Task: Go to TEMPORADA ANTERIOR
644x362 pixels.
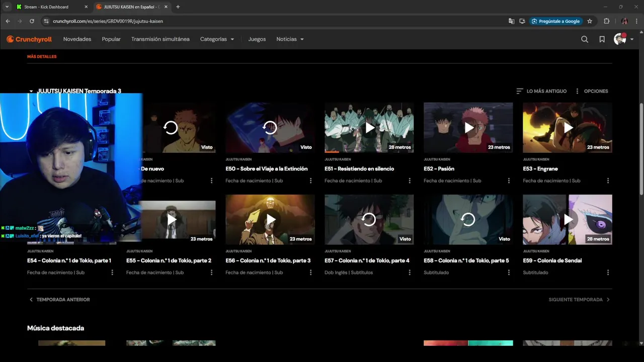Action: [x=59, y=300]
